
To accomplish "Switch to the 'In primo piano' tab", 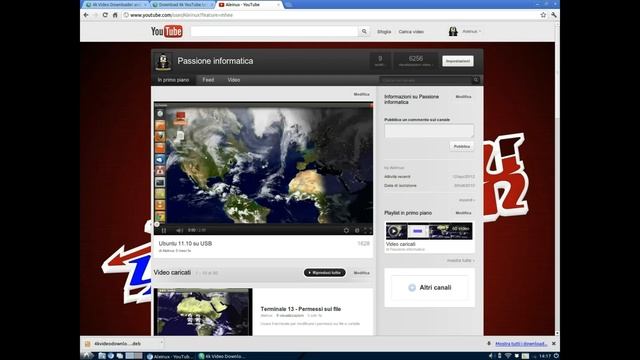I will (173, 80).
